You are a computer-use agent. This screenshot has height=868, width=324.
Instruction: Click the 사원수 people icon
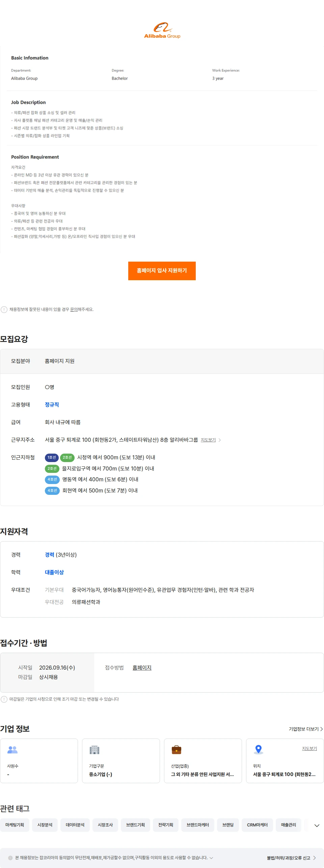click(12, 750)
